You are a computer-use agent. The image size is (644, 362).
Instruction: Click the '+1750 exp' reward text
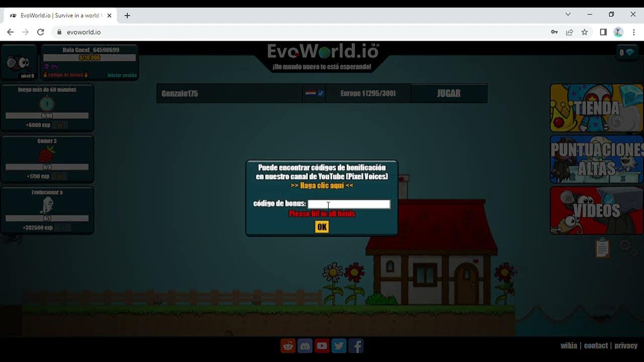point(38,176)
